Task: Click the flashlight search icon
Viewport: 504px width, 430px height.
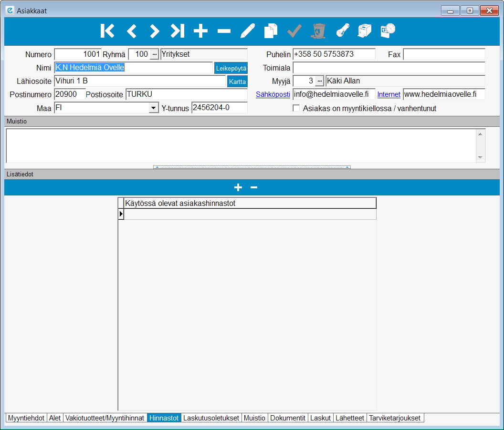Action: 343,31
